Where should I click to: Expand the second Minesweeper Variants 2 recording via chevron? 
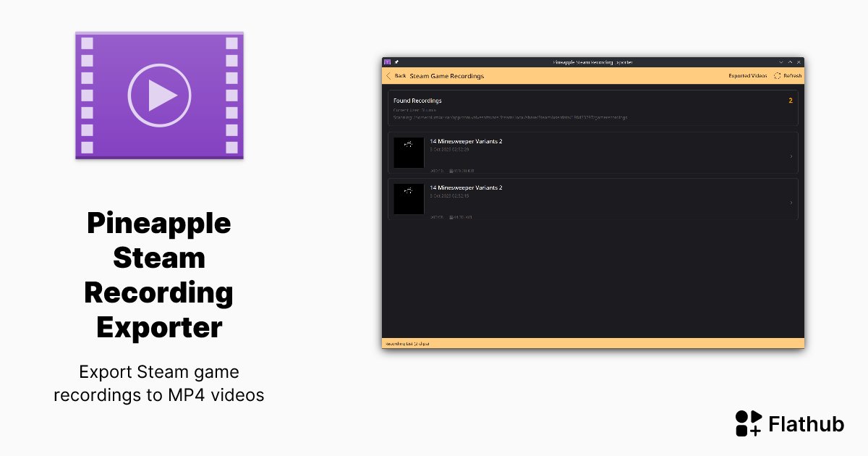click(x=791, y=201)
